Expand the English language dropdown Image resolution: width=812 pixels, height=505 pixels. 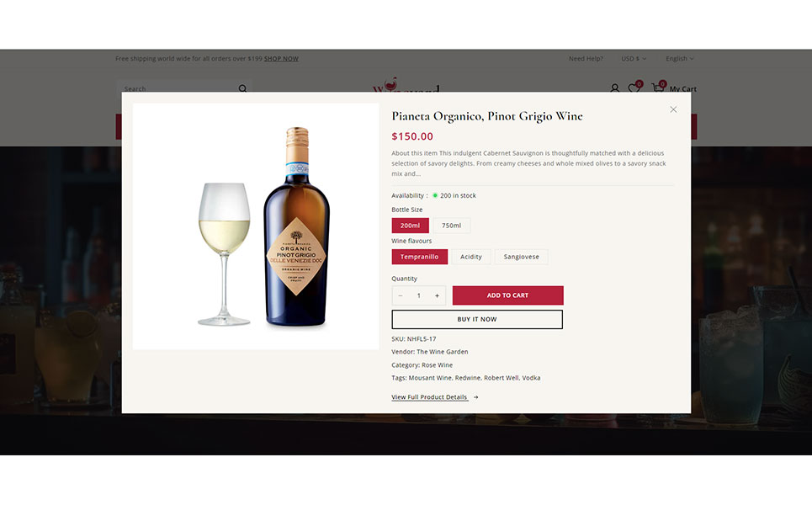pos(679,59)
